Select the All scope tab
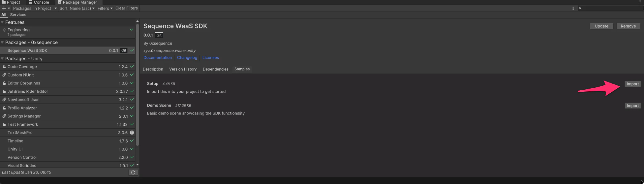 [x=4, y=15]
